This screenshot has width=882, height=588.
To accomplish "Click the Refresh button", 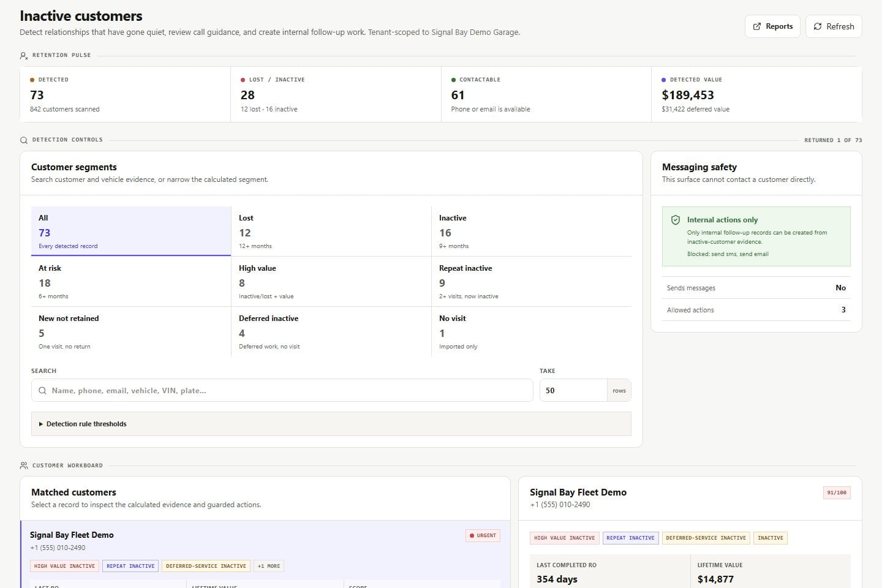I will [x=834, y=26].
